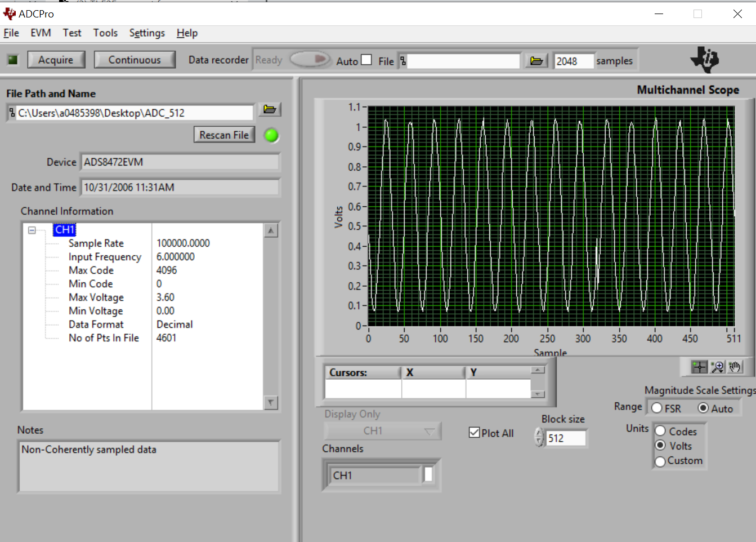
Task: Click the Rescan File button
Action: point(224,135)
